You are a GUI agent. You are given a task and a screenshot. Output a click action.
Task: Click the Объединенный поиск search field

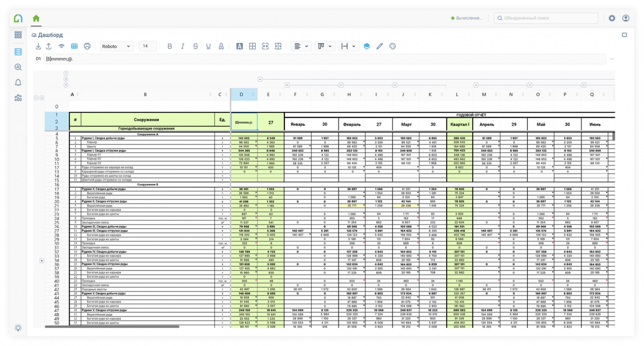(546, 18)
